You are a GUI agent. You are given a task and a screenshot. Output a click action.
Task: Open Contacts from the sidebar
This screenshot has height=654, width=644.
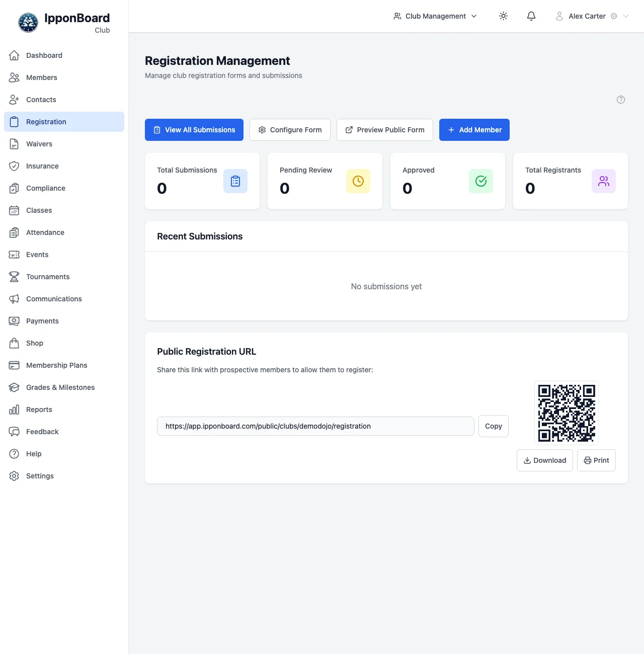[64, 100]
